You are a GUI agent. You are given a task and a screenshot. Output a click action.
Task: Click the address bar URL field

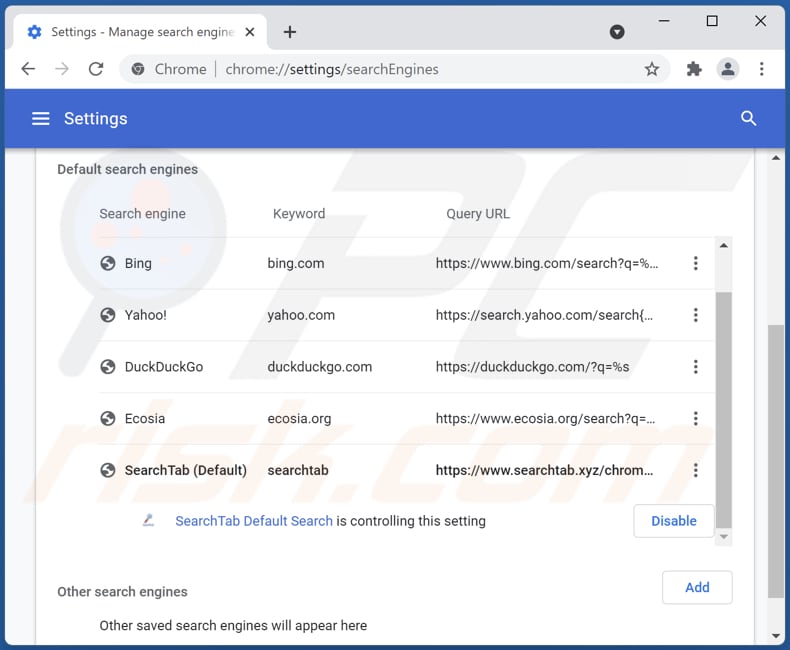[400, 69]
